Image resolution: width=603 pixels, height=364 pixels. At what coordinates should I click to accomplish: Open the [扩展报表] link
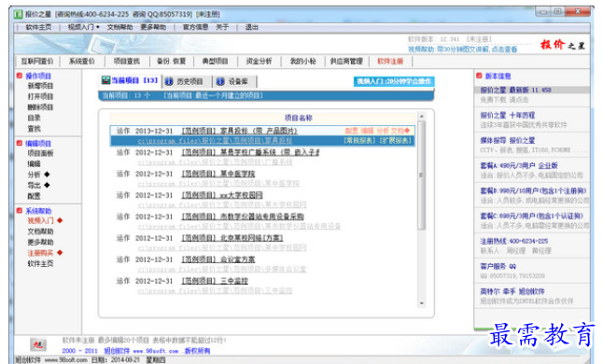point(396,141)
